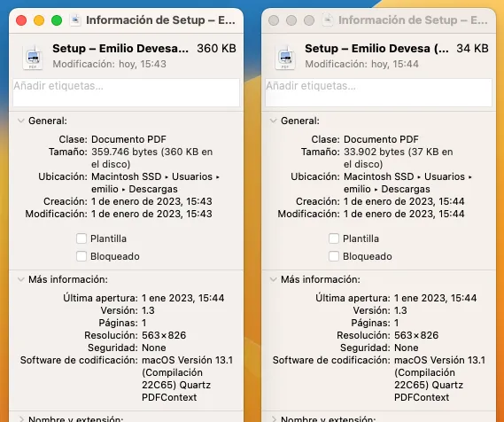Minimize the left info window with yellow button
The height and width of the screenshot is (422, 504).
(39, 20)
